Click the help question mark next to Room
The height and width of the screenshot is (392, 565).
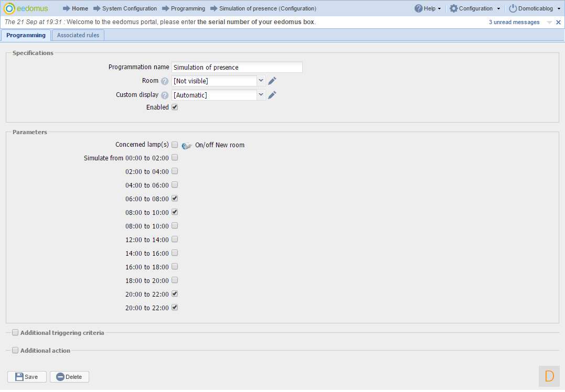click(165, 81)
